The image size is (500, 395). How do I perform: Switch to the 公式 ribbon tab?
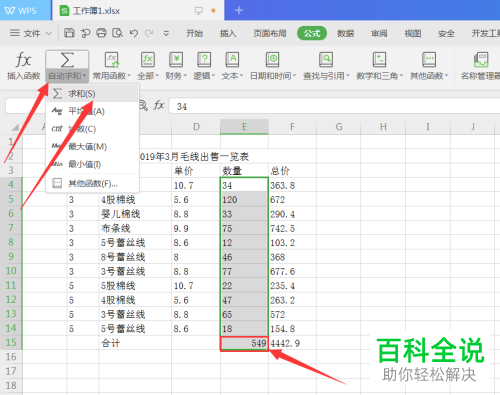coord(312,33)
